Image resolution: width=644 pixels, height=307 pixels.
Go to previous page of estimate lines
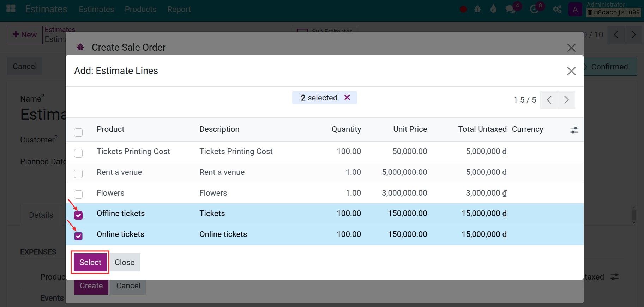click(x=549, y=100)
